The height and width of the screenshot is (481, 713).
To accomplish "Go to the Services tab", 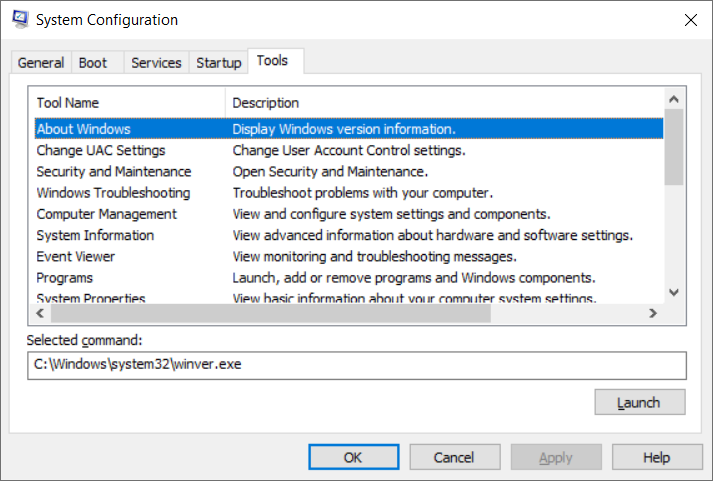I will coord(156,63).
